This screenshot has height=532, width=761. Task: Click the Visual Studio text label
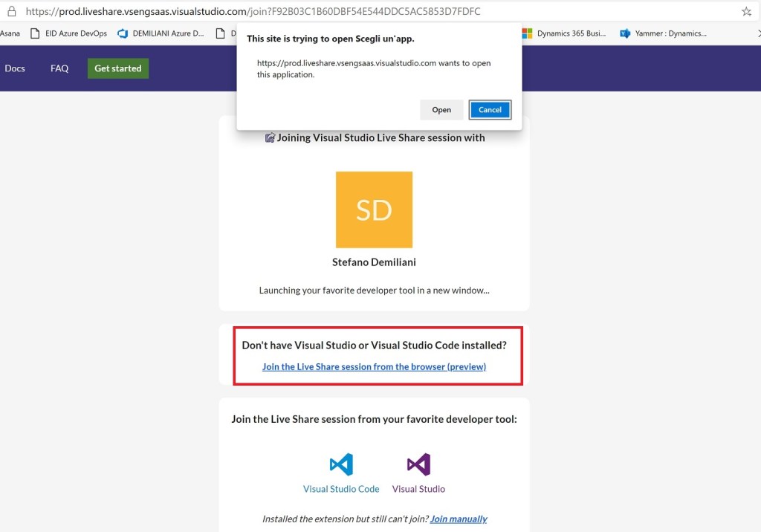(x=418, y=489)
